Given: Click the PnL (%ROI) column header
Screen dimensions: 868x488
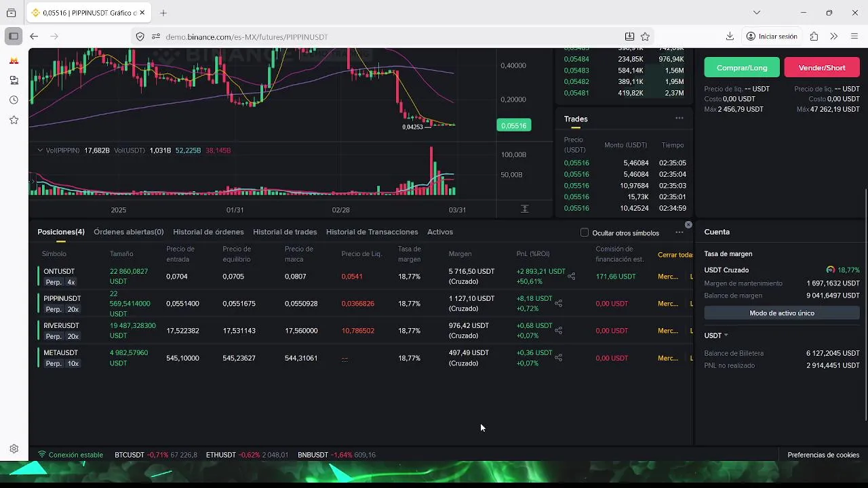Looking at the screenshot, I should click(x=533, y=254).
